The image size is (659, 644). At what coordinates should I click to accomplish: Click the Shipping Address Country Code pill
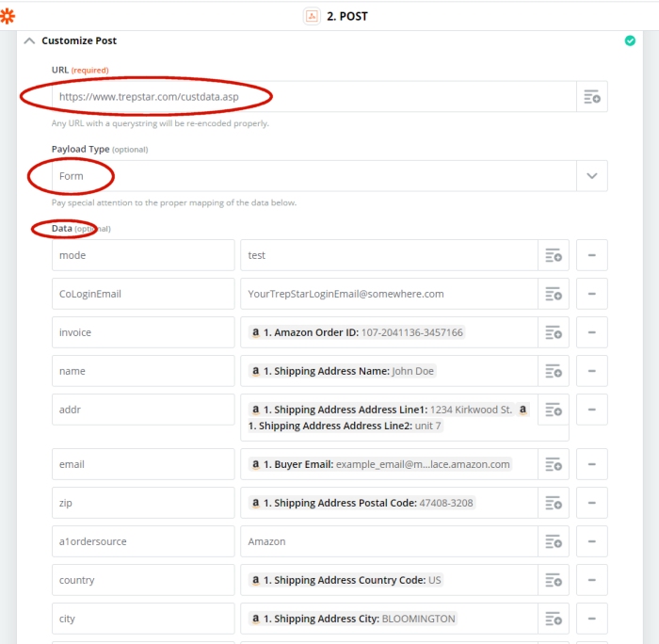[x=346, y=580]
